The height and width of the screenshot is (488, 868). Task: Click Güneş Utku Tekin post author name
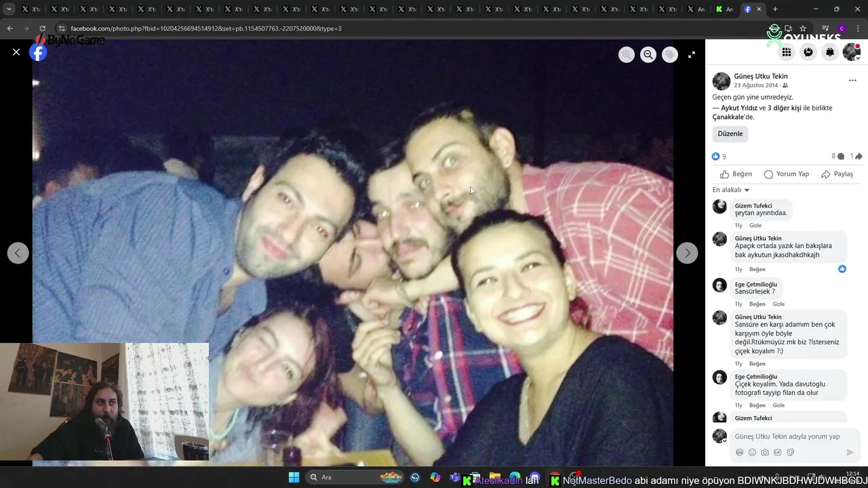click(x=761, y=77)
